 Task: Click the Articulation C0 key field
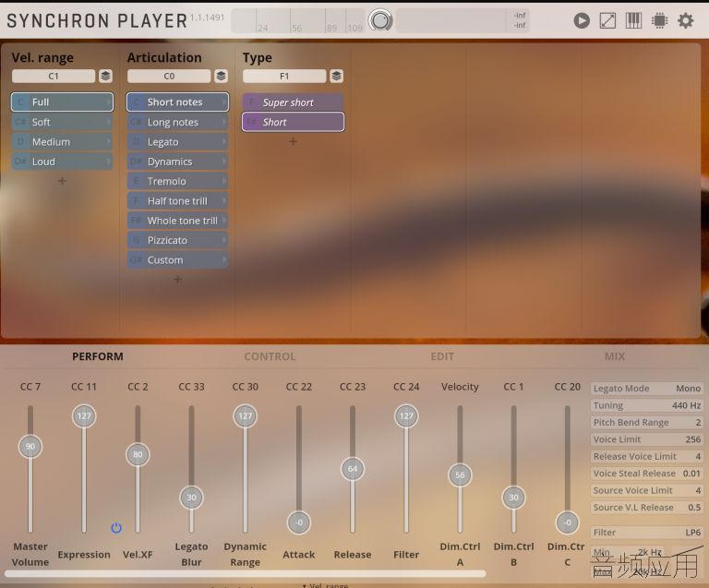(169, 76)
